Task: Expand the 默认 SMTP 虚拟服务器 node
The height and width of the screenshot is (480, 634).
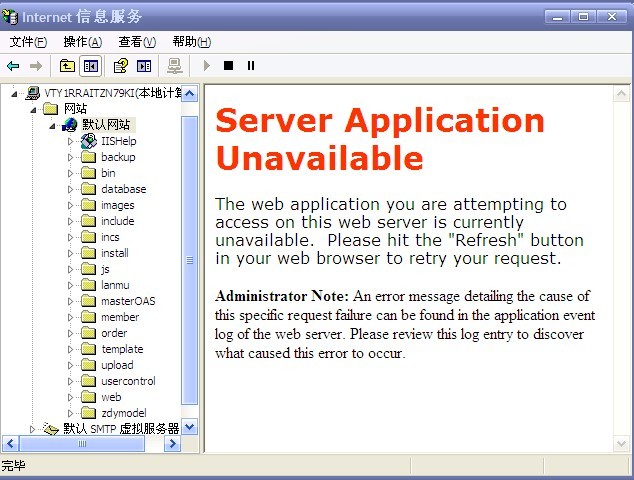Action: tap(33, 429)
